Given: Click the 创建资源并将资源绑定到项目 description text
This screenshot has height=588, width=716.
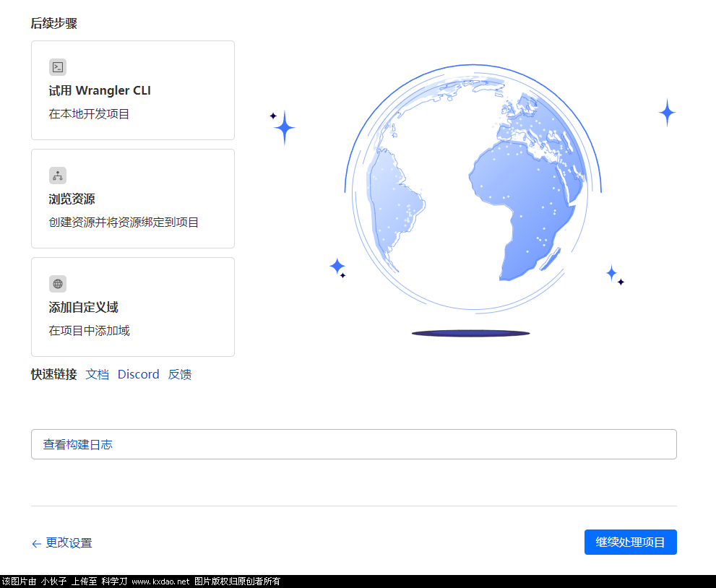Looking at the screenshot, I should [124, 222].
